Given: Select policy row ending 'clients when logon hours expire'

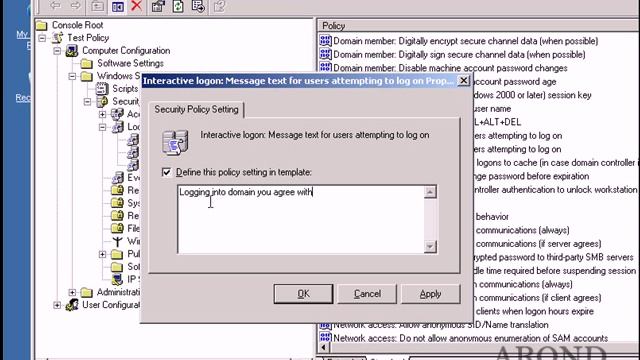Looking at the screenshot, I should (x=535, y=311).
